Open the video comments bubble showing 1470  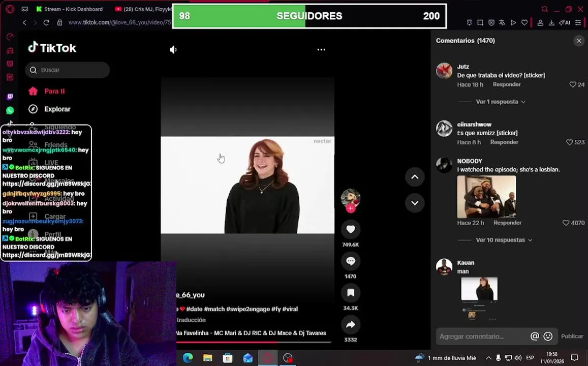[350, 261]
